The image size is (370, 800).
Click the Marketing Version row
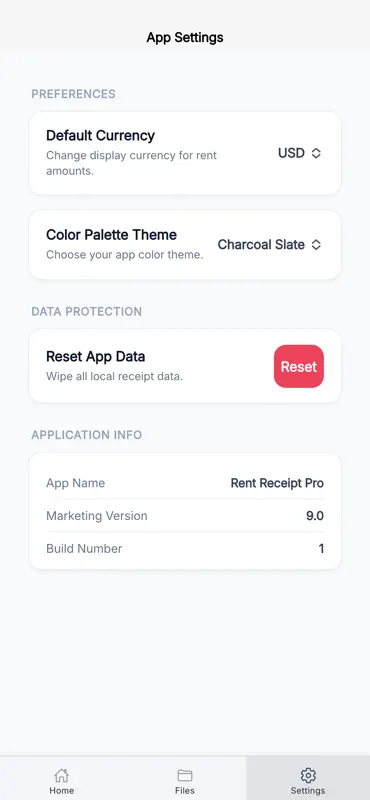tap(185, 515)
